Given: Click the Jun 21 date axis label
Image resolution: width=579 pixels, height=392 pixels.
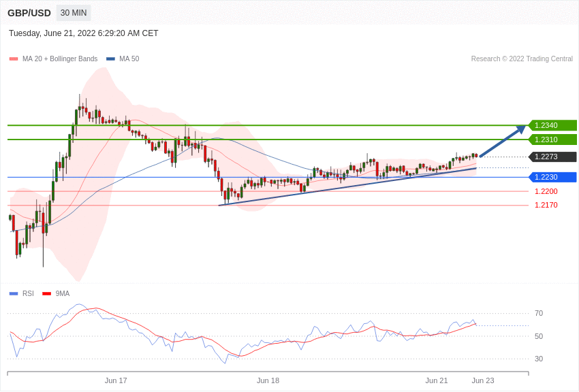Looking at the screenshot, I should point(437,380).
